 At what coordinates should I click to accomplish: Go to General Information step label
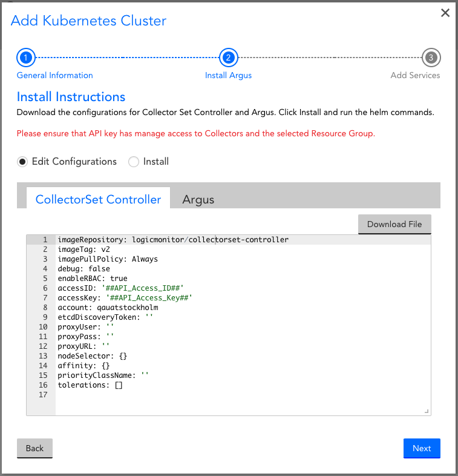pyautogui.click(x=54, y=76)
